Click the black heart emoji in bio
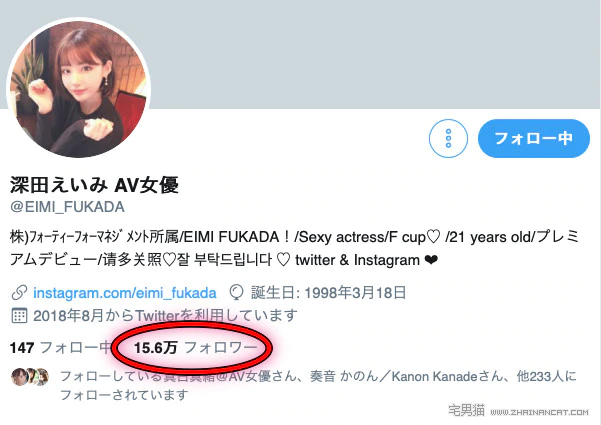This screenshot has width=601, height=425. pos(431,260)
